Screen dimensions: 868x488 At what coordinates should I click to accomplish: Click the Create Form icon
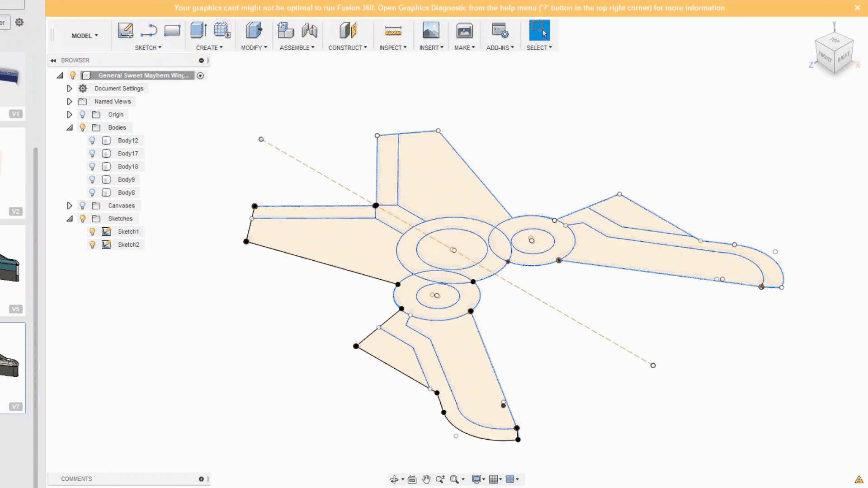pos(222,31)
